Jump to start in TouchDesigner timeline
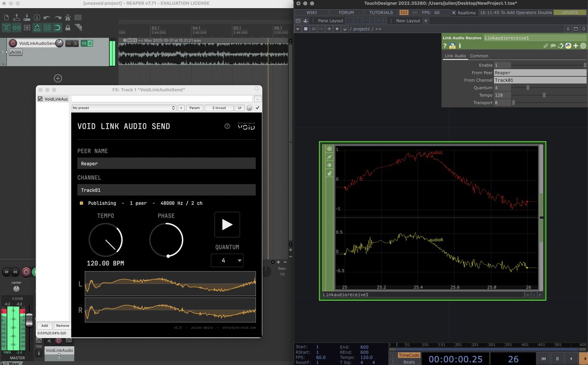This screenshot has width=588, height=365. coord(543,359)
